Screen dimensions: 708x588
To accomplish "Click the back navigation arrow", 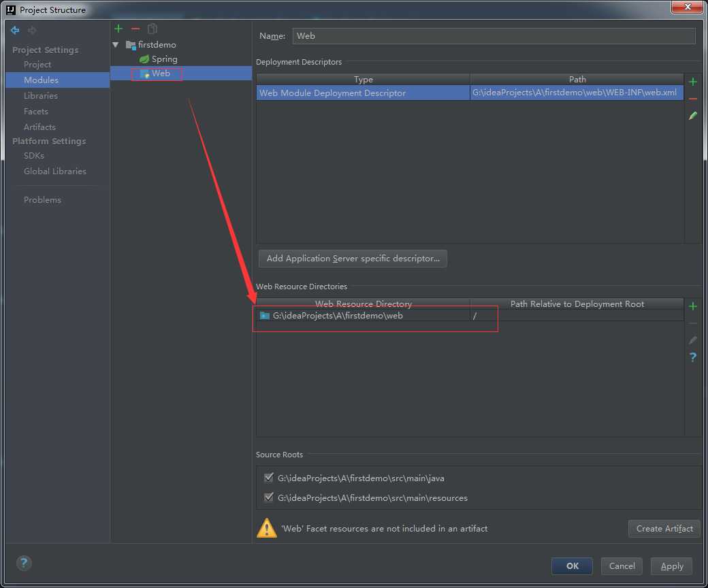I will tap(16, 30).
